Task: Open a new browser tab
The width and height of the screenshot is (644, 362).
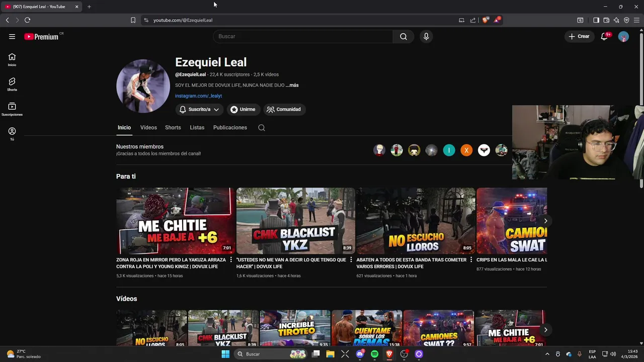Action: coord(89,7)
